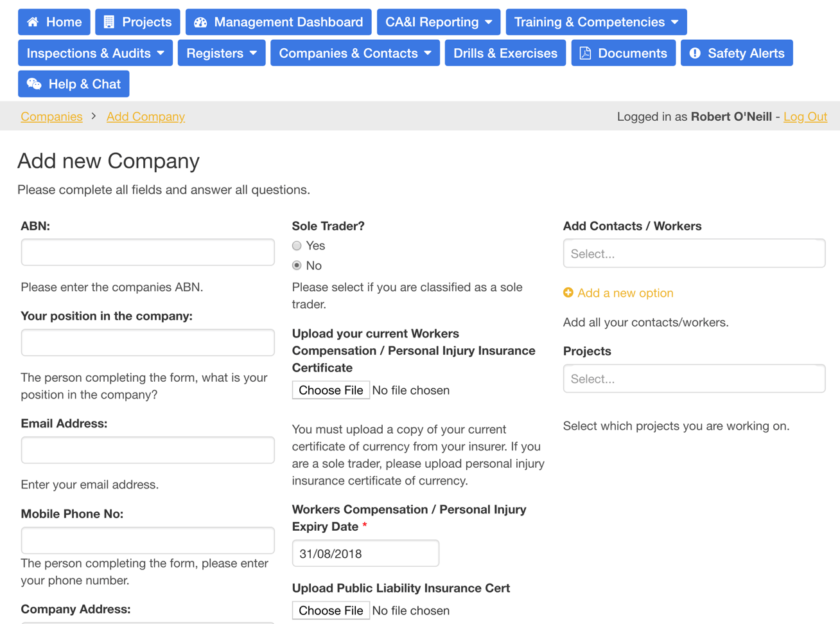Click the Projects building icon
The width and height of the screenshot is (840, 624).
coord(106,22)
